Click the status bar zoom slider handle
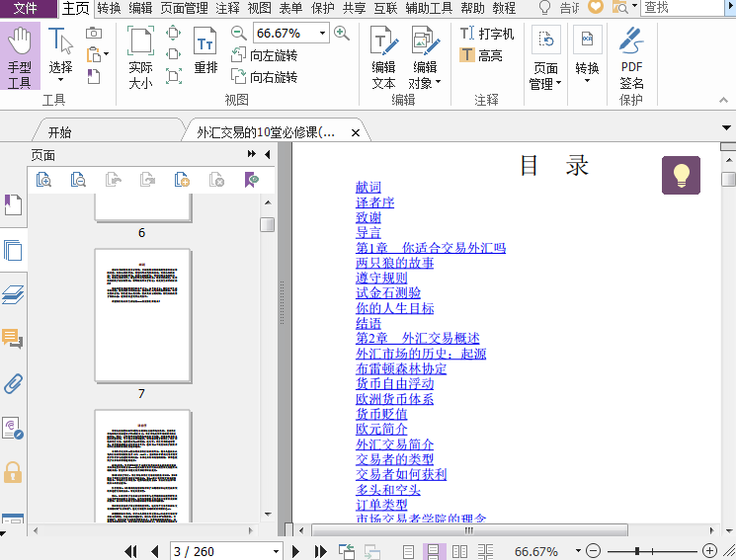Image resolution: width=736 pixels, height=560 pixels. 637,551
